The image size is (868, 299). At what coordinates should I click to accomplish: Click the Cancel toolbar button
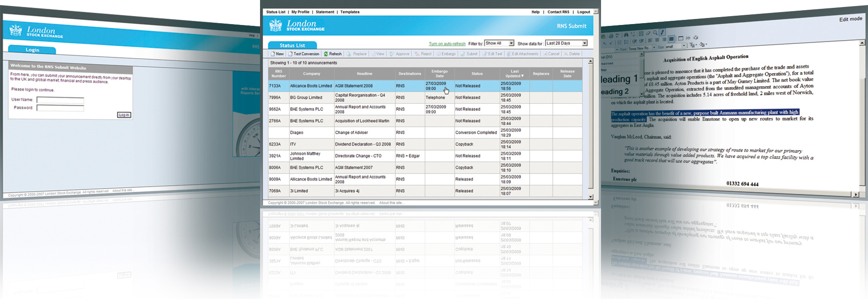[x=552, y=54]
